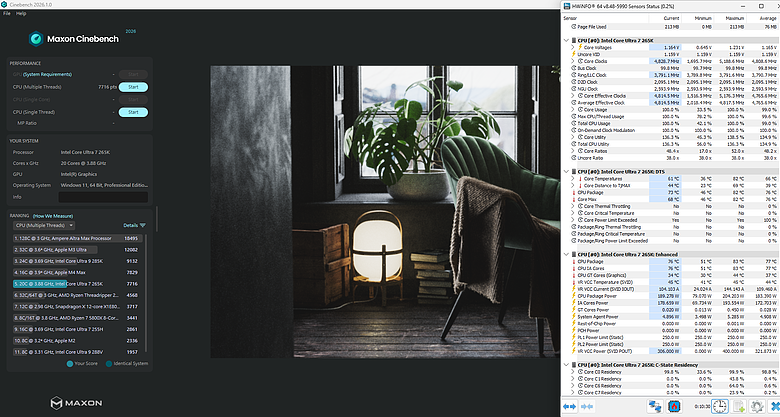Click the icon next to Page File Used
This screenshot has width=780, height=417.
tap(574, 27)
